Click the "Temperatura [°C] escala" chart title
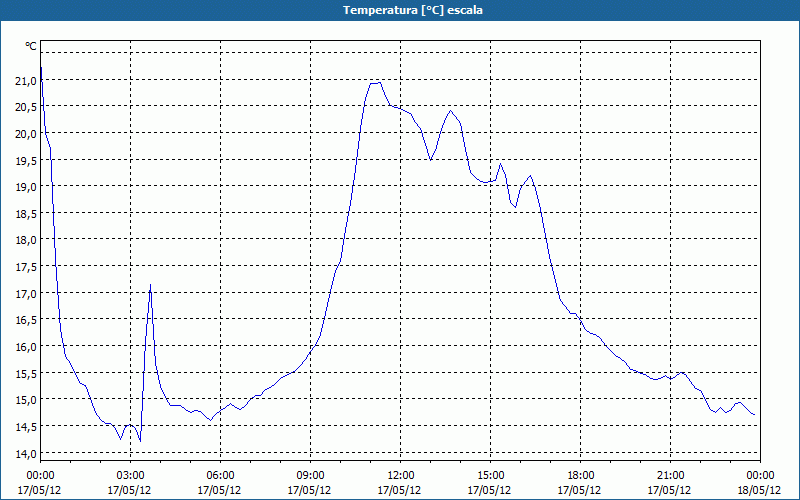The image size is (800, 500). (x=413, y=10)
